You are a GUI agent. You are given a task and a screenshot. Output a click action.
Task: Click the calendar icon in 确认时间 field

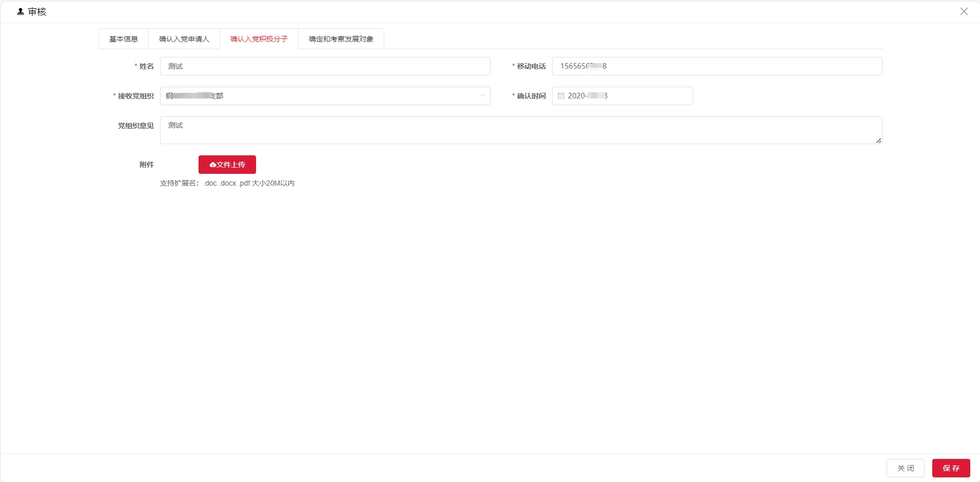tap(561, 96)
